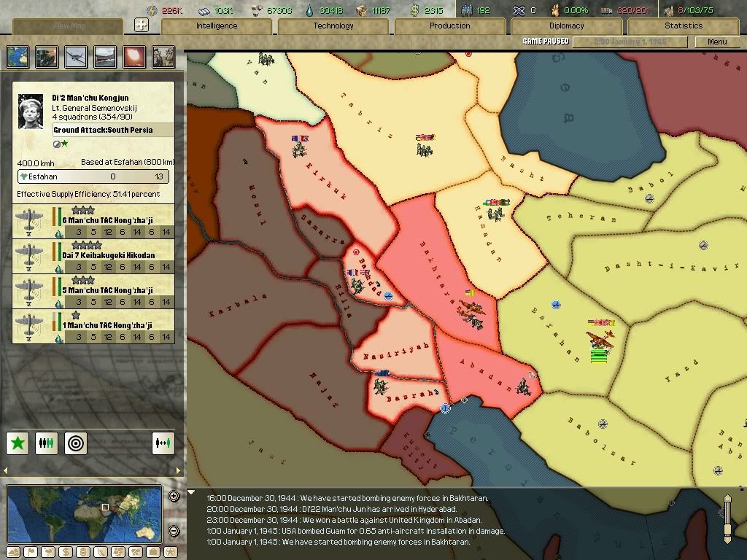The width and height of the screenshot is (747, 560).
Task: Click the manpower soldiers icon
Action: pyautogui.click(x=466, y=10)
